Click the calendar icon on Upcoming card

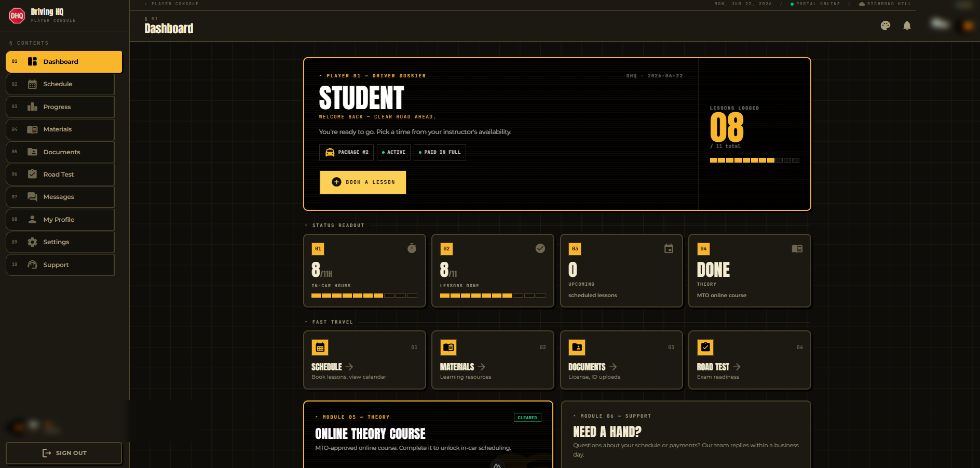tap(669, 248)
